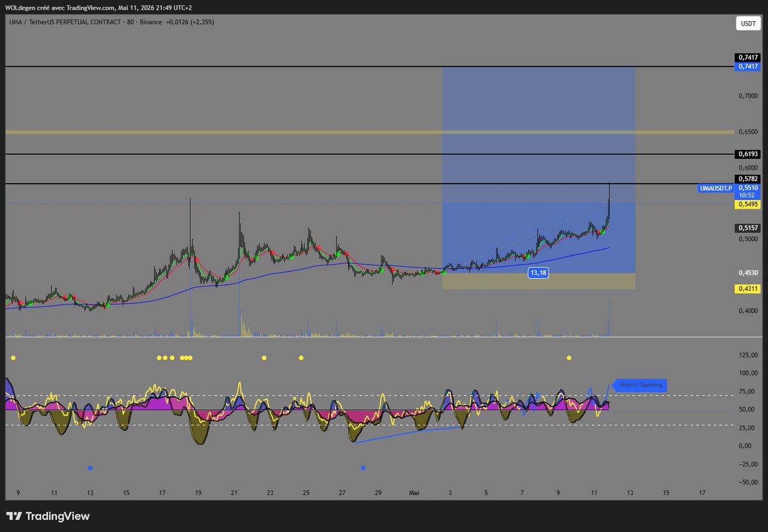Select the yellow 0,4311 stop label
This screenshot has height=532, width=768.
[x=748, y=289]
